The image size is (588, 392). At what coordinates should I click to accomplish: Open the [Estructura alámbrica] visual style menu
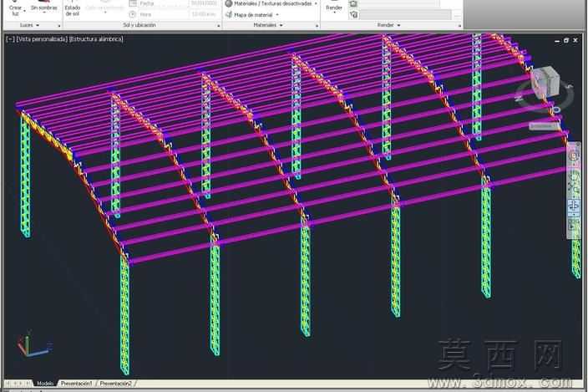coord(96,39)
